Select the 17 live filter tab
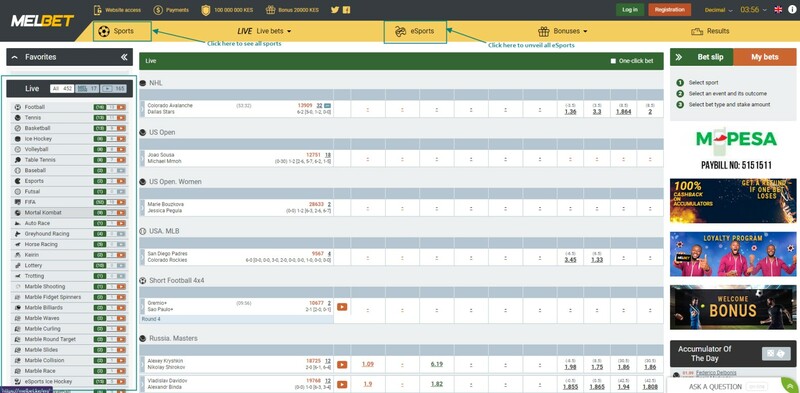This screenshot has height=393, width=800. point(87,89)
